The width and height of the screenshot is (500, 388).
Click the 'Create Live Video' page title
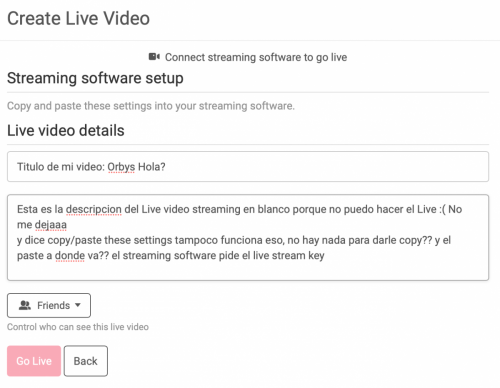tap(78, 18)
